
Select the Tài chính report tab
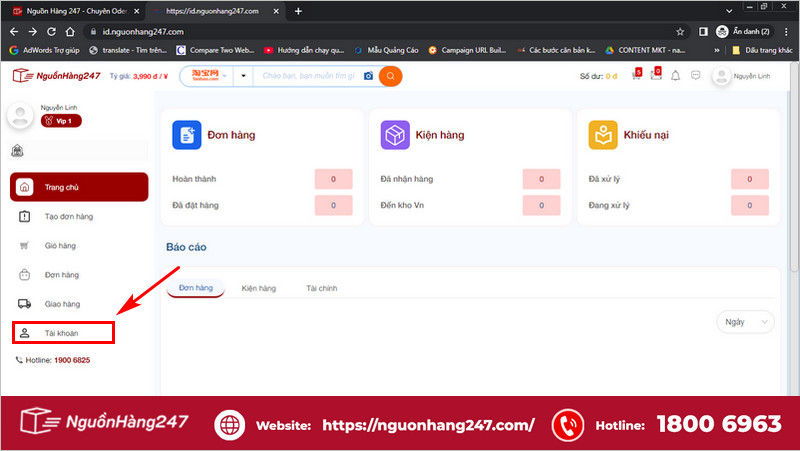[x=321, y=288]
